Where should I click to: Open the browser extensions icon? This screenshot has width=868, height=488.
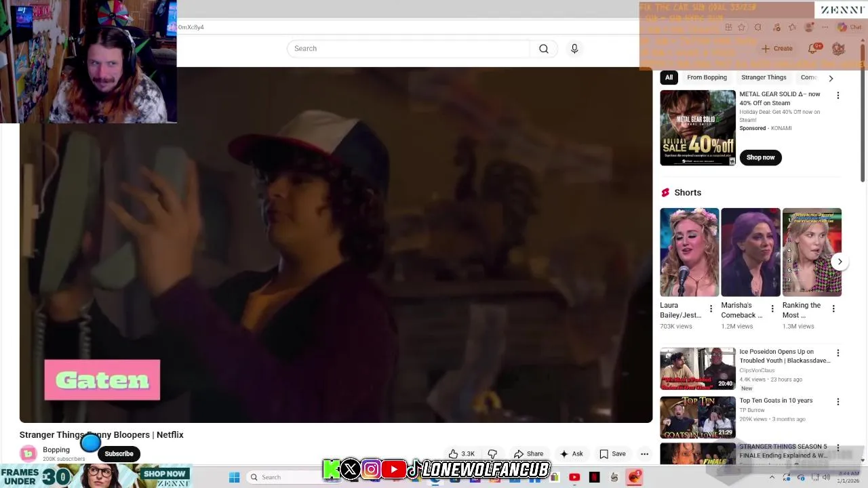tap(758, 27)
